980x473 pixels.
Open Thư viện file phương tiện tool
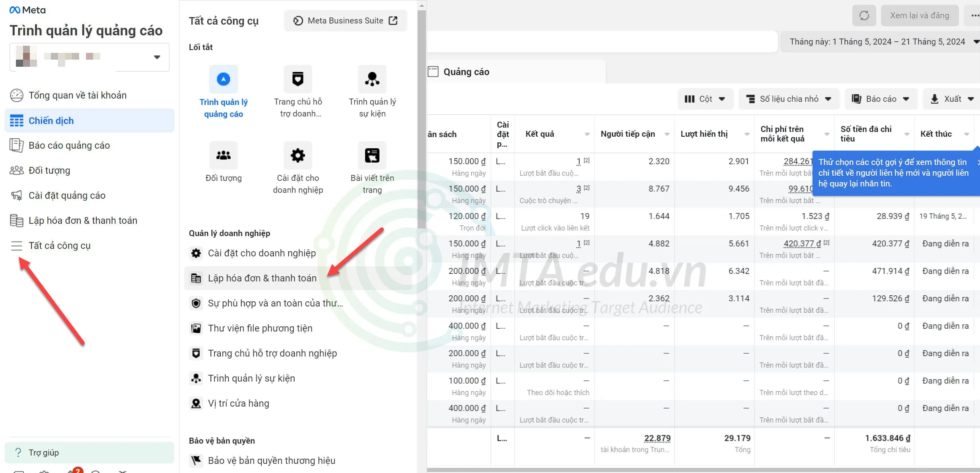(260, 328)
